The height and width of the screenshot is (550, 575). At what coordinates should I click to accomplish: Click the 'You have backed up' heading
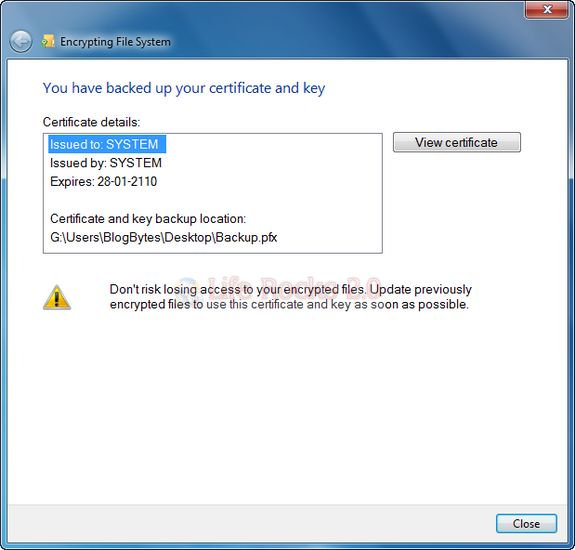point(184,88)
